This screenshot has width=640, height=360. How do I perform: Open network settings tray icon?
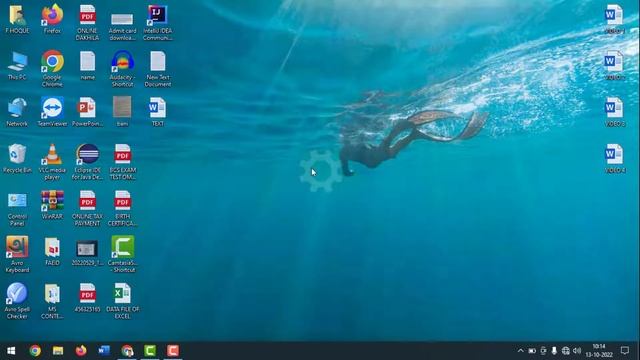pos(565,351)
